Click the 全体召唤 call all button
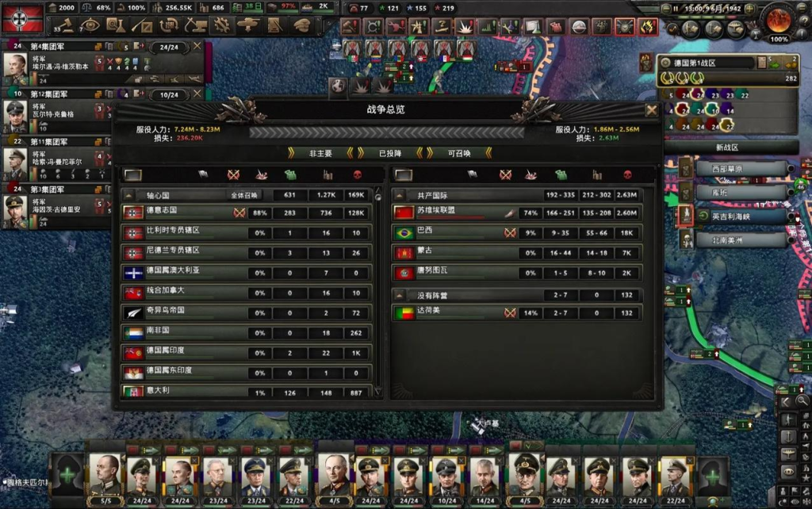 click(x=244, y=195)
